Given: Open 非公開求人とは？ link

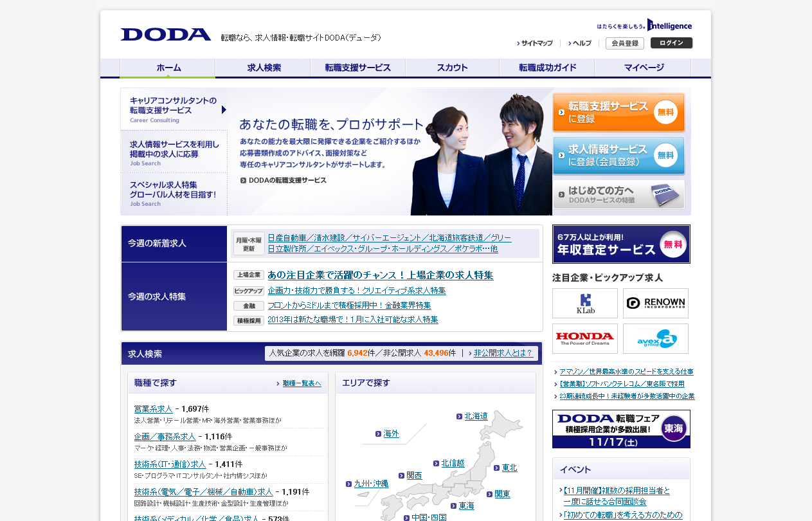Looking at the screenshot, I should [503, 353].
